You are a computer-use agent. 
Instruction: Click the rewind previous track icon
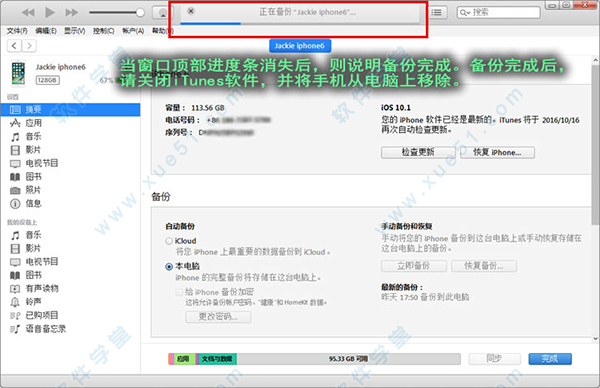[x=28, y=13]
